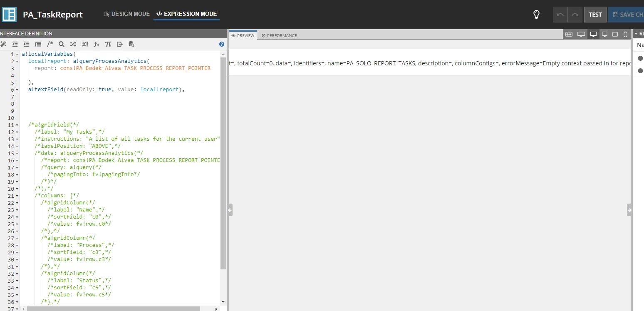
Task: Click on a!localVariables( in line 1
Action: [x=49, y=54]
